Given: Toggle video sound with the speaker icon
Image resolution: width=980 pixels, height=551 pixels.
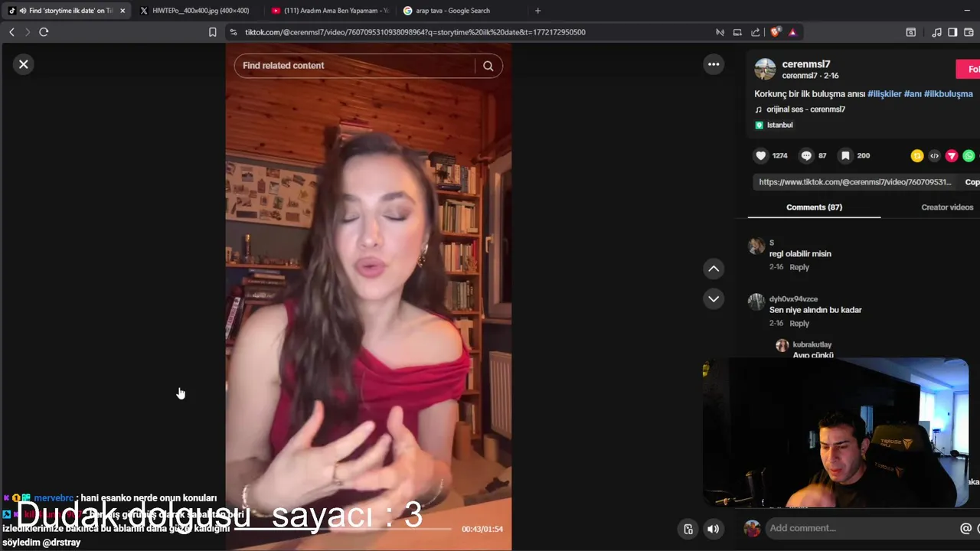Looking at the screenshot, I should (x=713, y=529).
